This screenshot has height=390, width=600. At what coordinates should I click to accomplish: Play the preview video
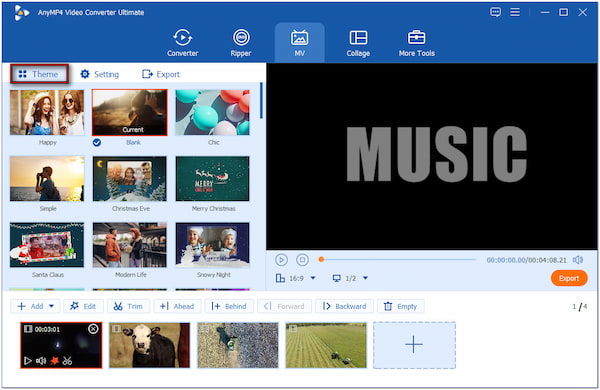pyautogui.click(x=281, y=260)
